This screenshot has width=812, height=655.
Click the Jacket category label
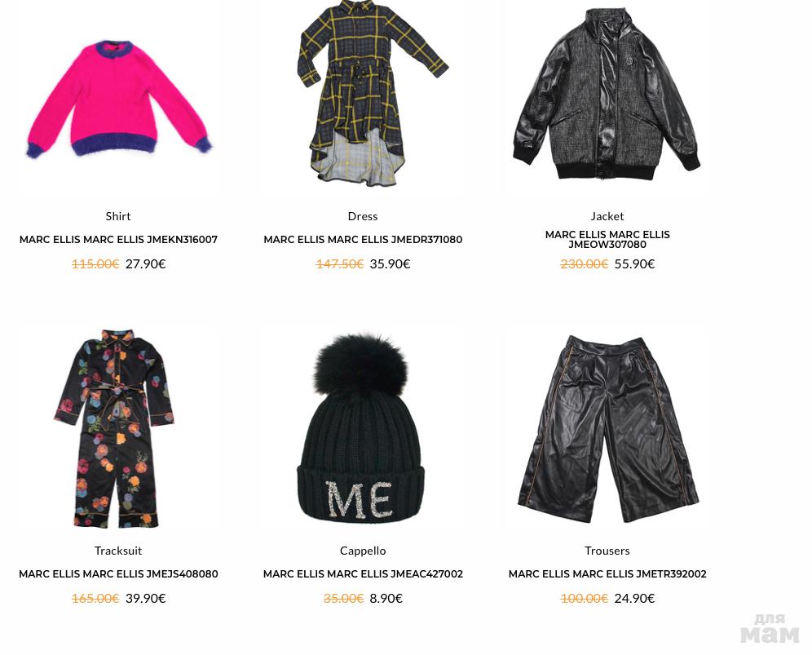(x=607, y=216)
